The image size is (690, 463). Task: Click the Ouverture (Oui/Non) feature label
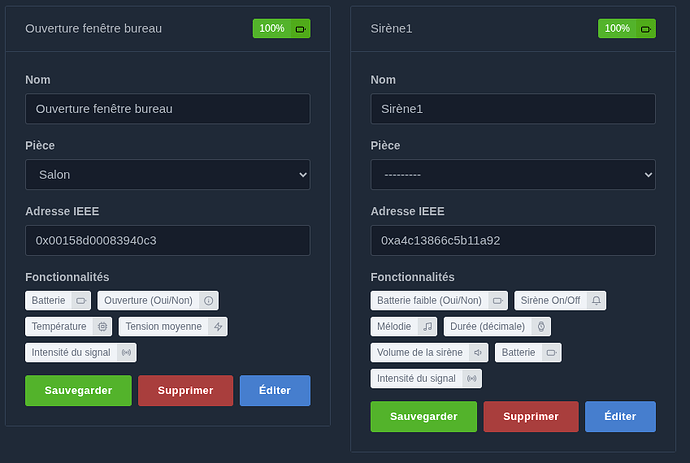tap(148, 301)
